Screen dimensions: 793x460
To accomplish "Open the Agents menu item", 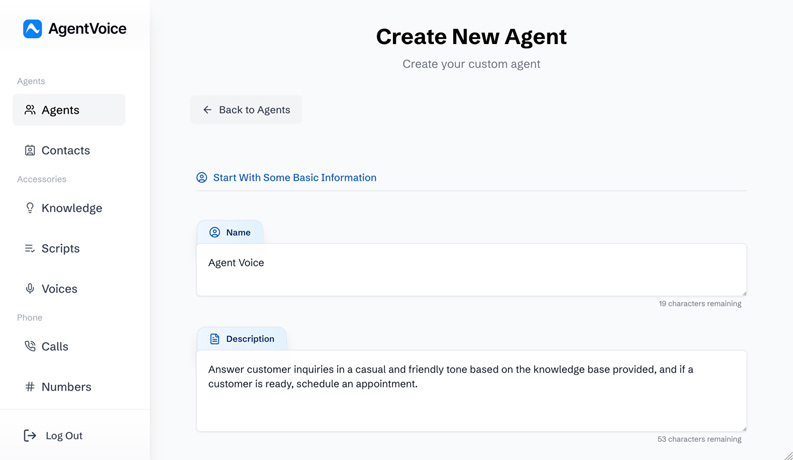I will tap(69, 110).
